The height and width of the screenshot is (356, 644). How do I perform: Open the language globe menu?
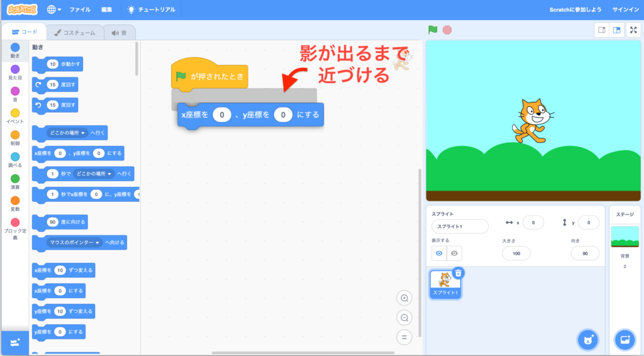click(x=54, y=9)
